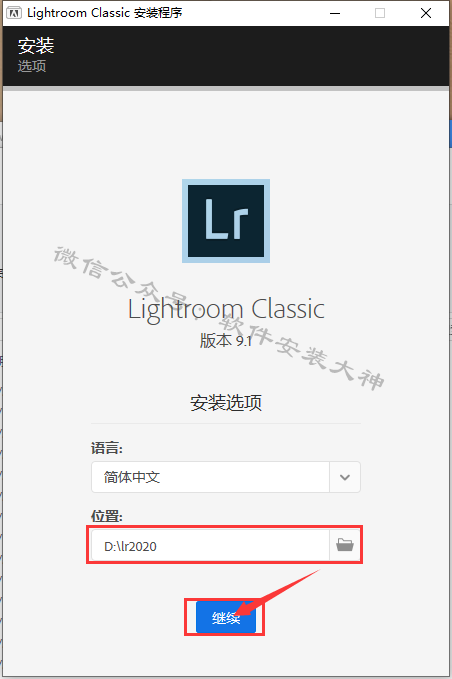The image size is (452, 679).
Task: Click the 选项 header subtitle
Action: (x=32, y=66)
